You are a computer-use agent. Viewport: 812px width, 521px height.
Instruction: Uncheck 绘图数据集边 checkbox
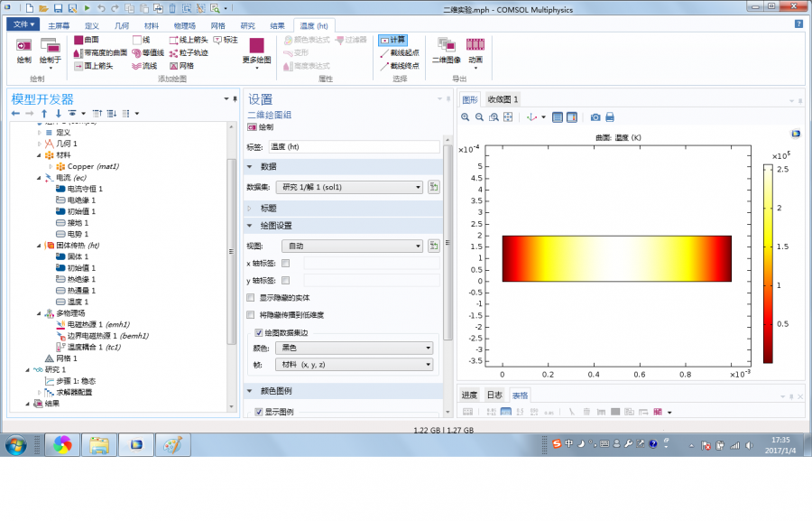click(259, 333)
